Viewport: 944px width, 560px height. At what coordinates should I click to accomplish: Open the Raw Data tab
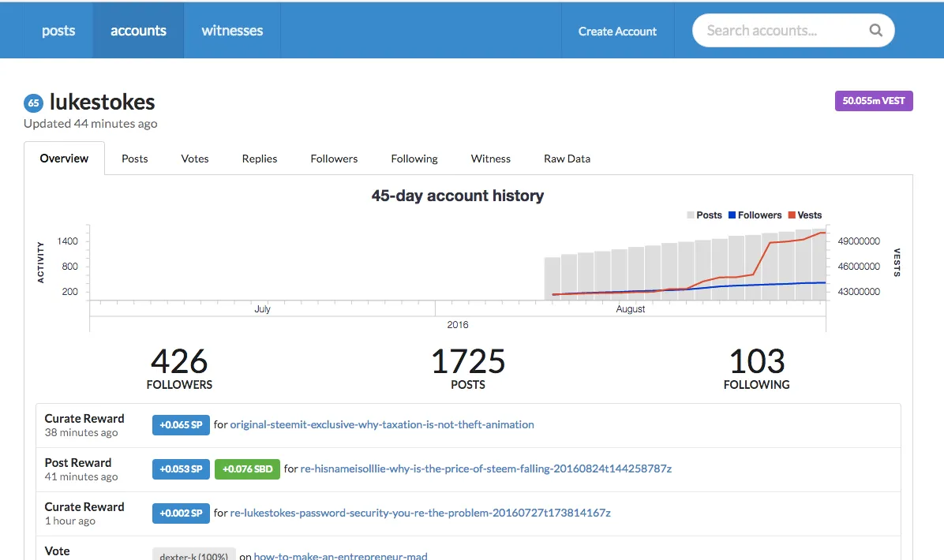[x=567, y=159]
